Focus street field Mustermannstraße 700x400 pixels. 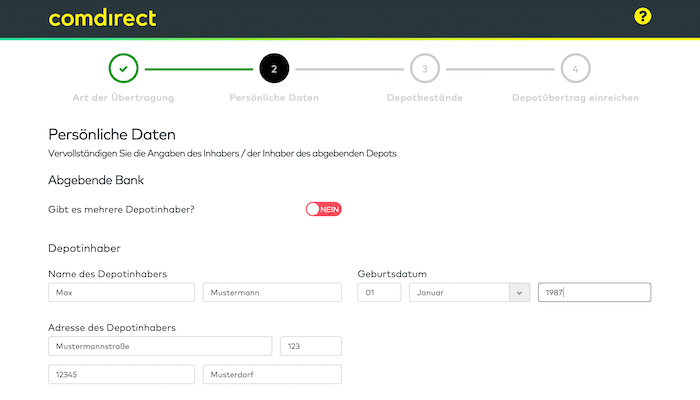pos(160,346)
